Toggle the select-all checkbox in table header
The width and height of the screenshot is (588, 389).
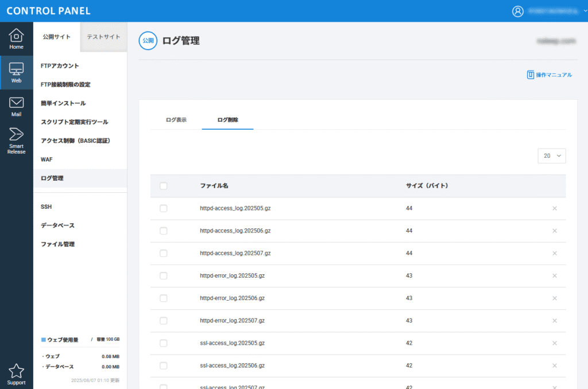click(164, 186)
